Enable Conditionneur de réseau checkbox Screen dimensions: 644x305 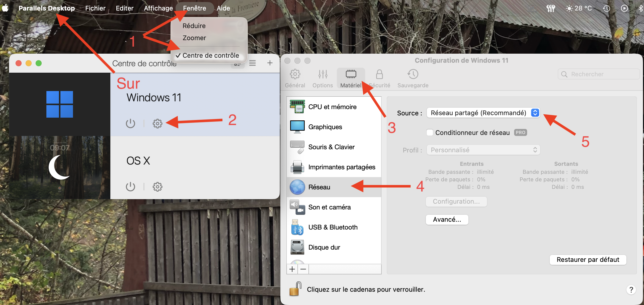[x=430, y=132]
